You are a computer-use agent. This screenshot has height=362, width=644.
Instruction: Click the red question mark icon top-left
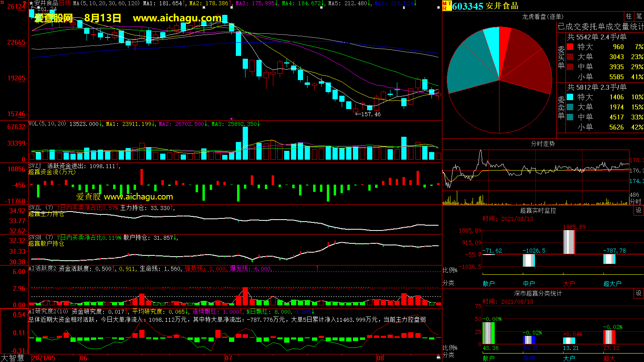pos(25,3)
